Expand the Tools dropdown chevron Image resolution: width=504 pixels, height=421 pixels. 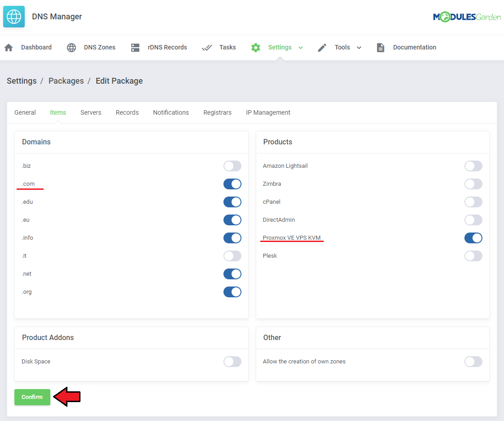click(359, 48)
